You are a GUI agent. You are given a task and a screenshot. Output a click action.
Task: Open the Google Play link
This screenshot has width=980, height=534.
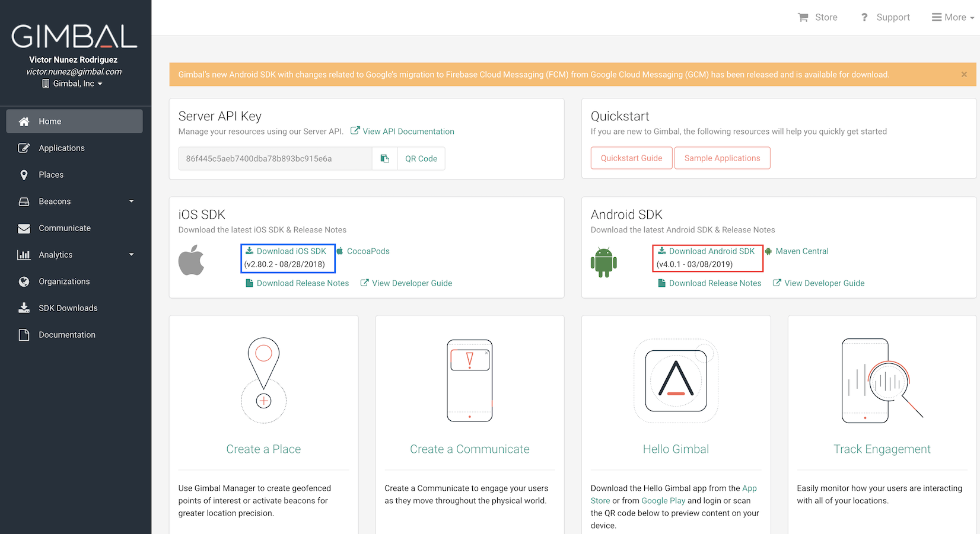click(663, 500)
